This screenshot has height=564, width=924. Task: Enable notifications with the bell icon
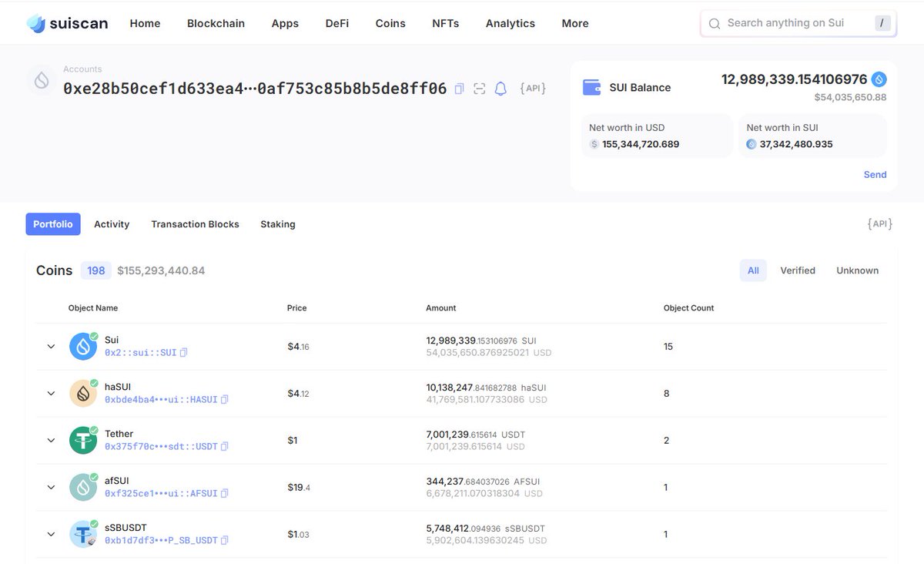tap(500, 89)
